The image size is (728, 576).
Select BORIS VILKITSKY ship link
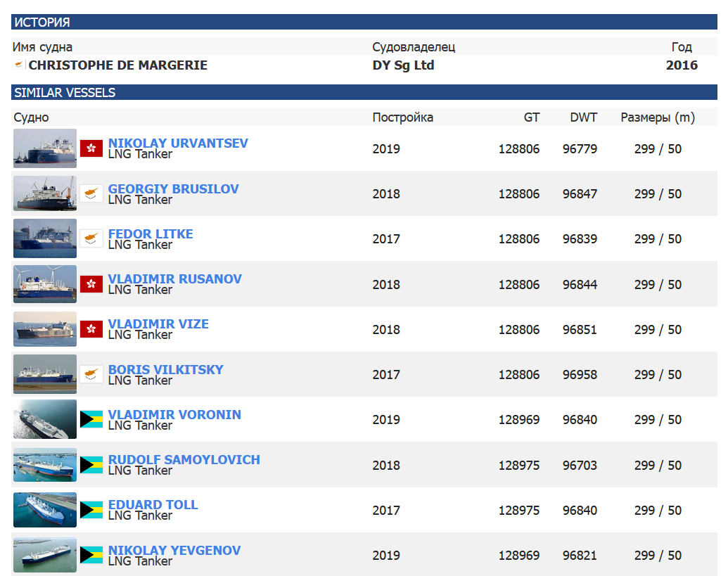point(166,369)
